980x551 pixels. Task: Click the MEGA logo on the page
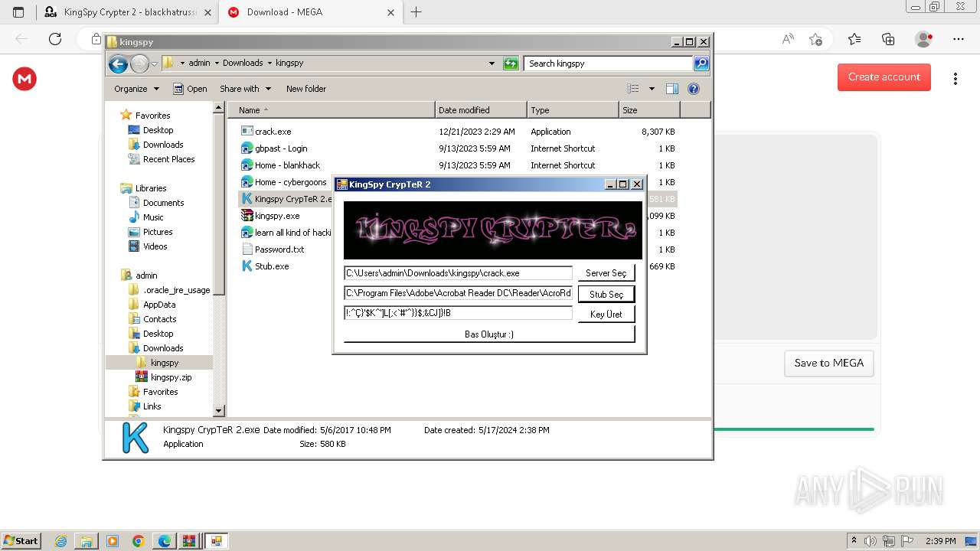(24, 78)
